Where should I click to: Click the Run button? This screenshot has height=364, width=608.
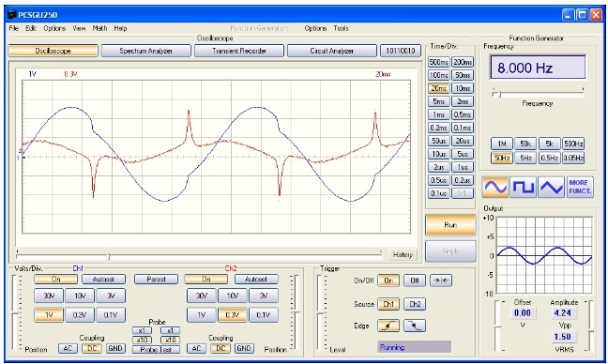tap(450, 225)
